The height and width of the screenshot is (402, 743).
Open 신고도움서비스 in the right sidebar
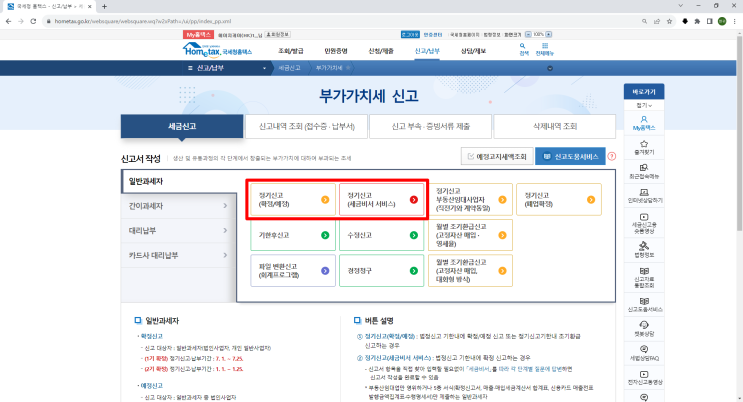[x=643, y=305]
